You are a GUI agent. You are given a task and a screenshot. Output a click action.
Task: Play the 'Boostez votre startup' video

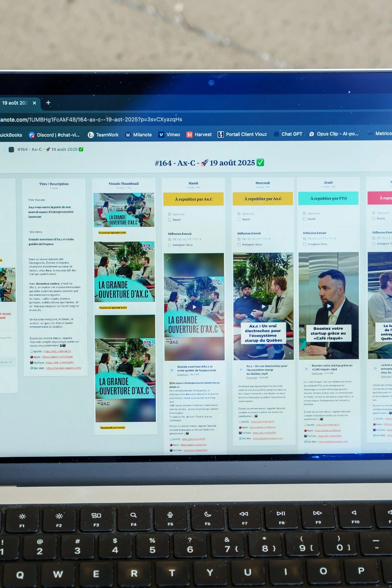[328, 306]
